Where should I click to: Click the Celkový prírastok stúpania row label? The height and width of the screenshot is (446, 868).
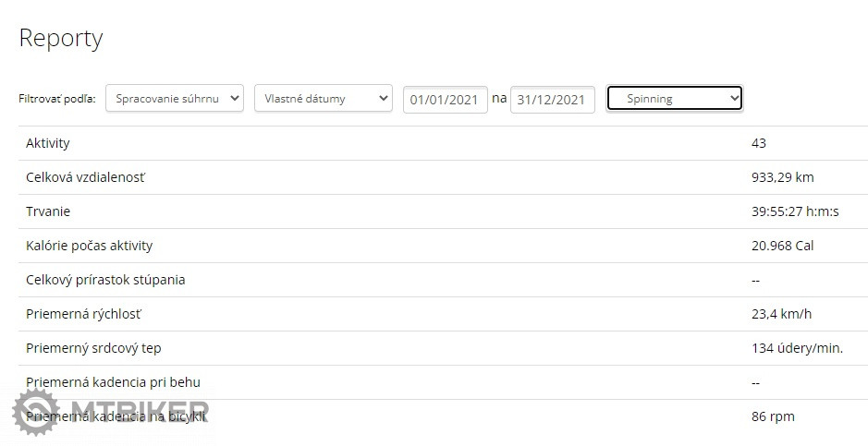105,280
